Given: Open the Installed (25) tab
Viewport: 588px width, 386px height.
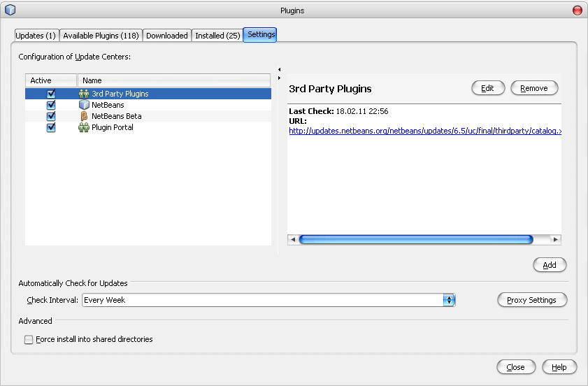Looking at the screenshot, I should 217,36.
